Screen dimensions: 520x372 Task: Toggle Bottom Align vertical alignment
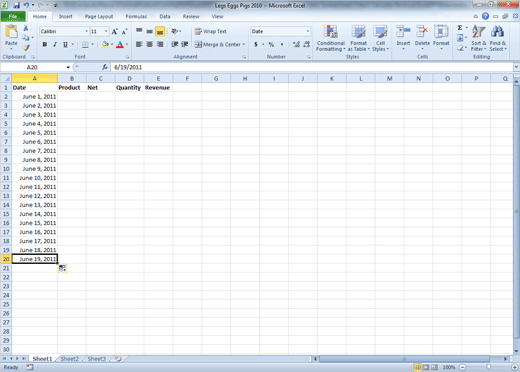tap(160, 32)
